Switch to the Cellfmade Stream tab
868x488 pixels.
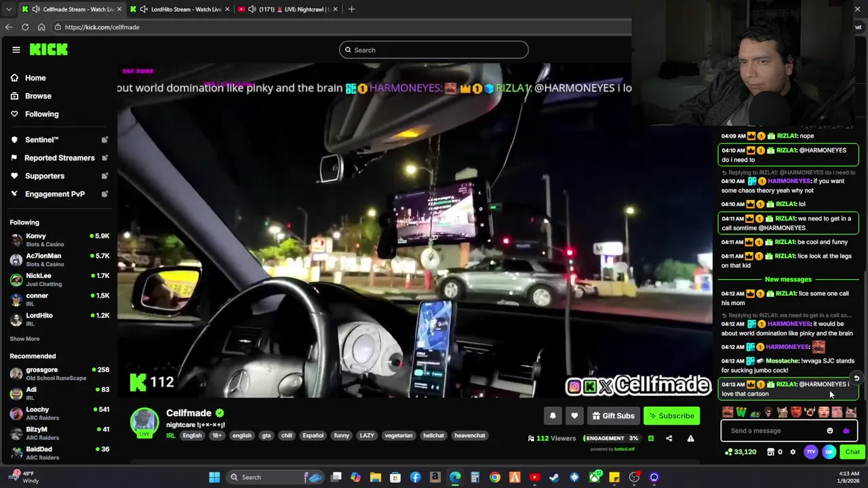[72, 9]
